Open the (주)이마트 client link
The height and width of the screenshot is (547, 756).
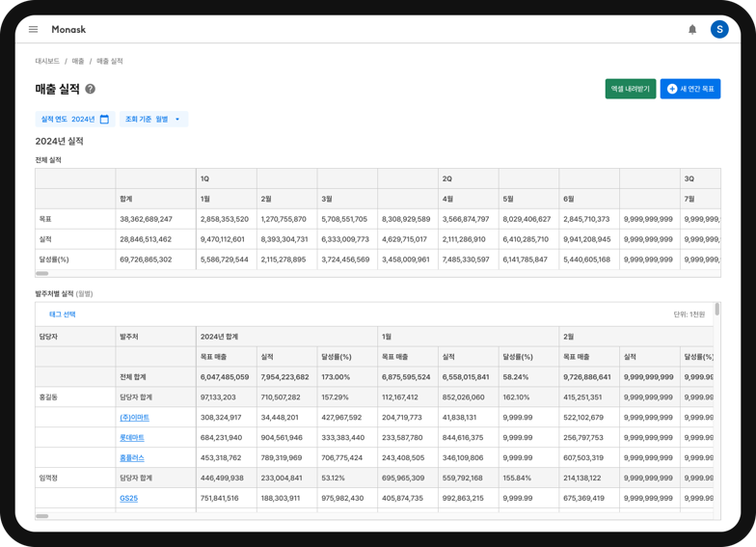click(x=135, y=417)
